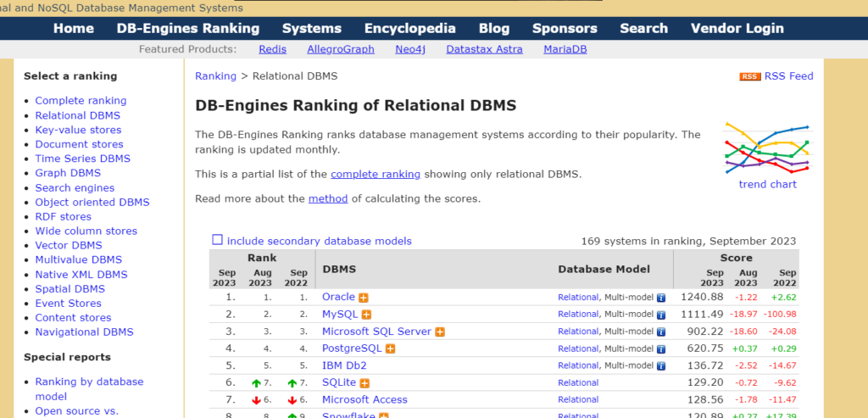Open featured product Datastax Astra link
This screenshot has height=418, width=868.
click(484, 49)
